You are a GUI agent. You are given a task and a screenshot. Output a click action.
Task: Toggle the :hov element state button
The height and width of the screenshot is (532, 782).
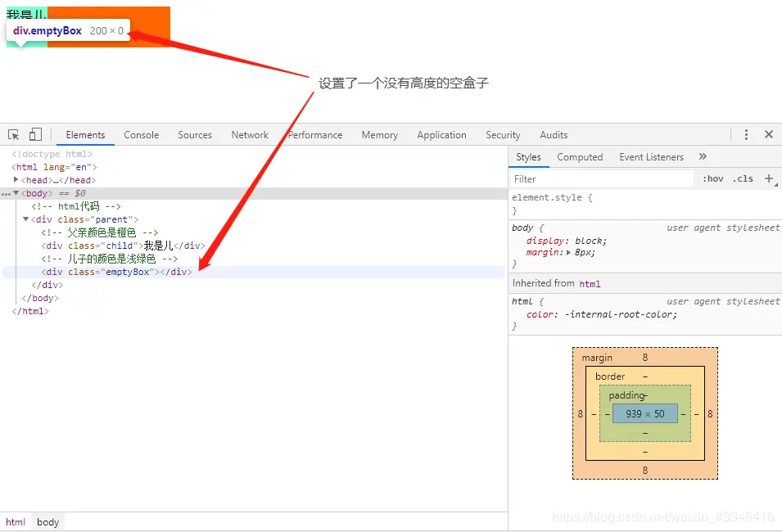coord(712,178)
